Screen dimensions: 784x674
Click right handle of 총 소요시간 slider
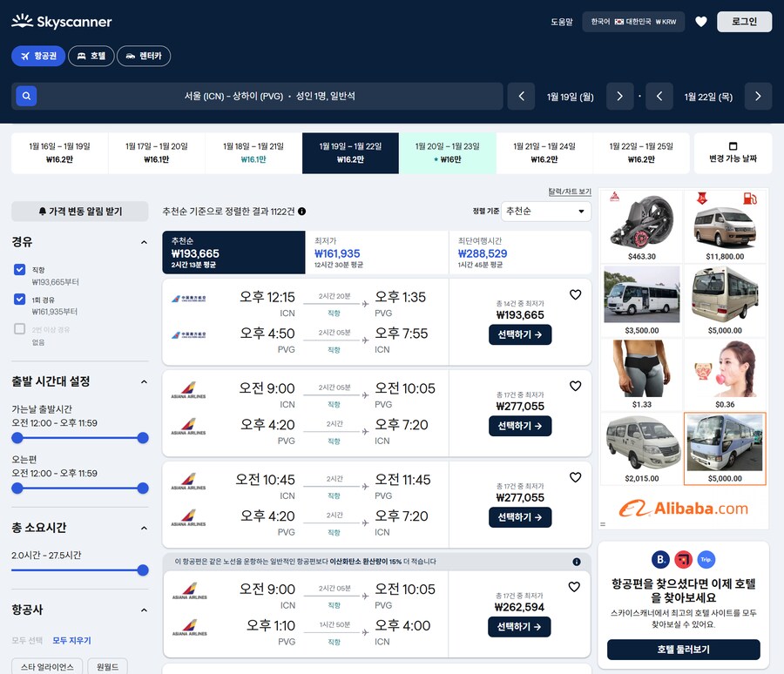click(143, 570)
